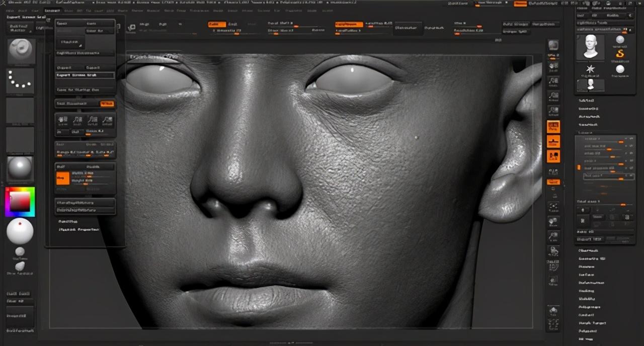Screen dimensions: 644x346
Task: Click the Transp icon on the right shelf
Action: coord(553,280)
